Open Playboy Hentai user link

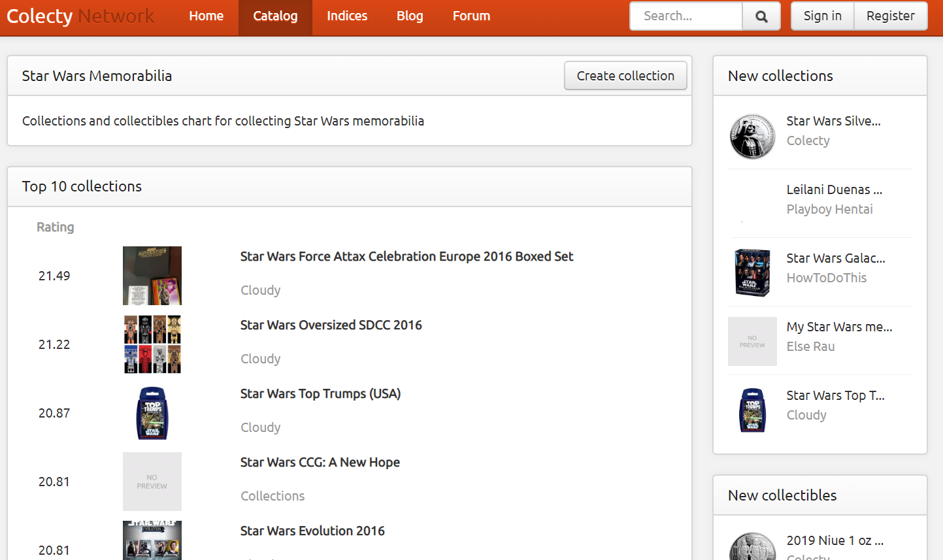tap(829, 209)
